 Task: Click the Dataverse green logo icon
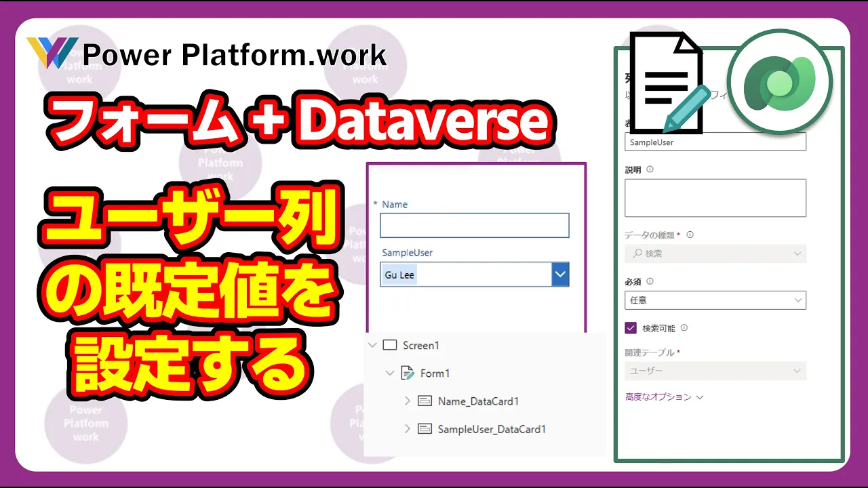(779, 83)
